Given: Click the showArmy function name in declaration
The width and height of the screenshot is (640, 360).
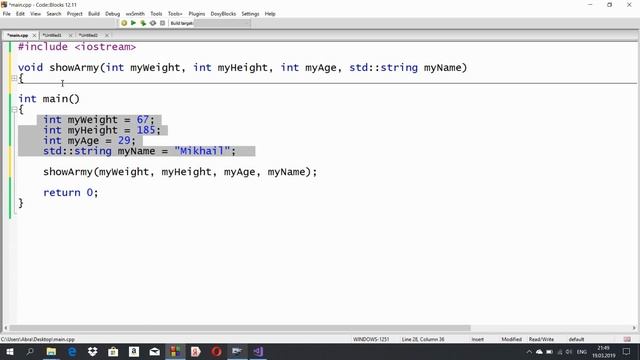Looking at the screenshot, I should 74,67.
